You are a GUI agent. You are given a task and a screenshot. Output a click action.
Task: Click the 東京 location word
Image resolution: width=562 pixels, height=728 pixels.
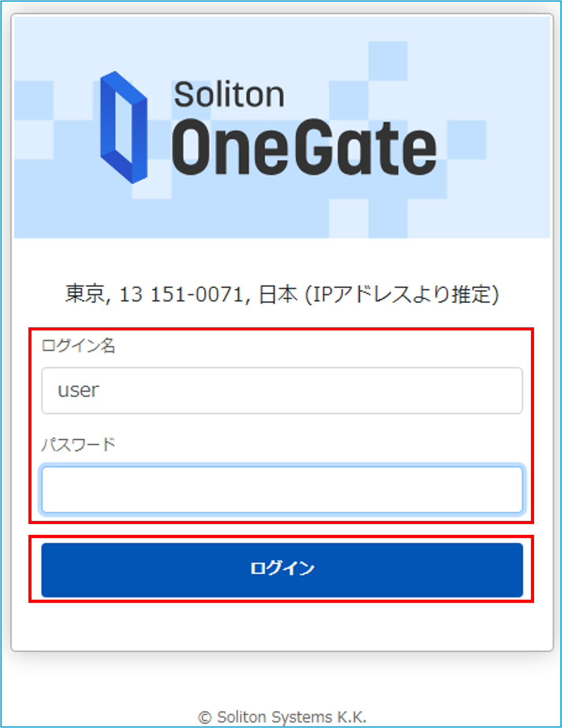tap(85, 294)
